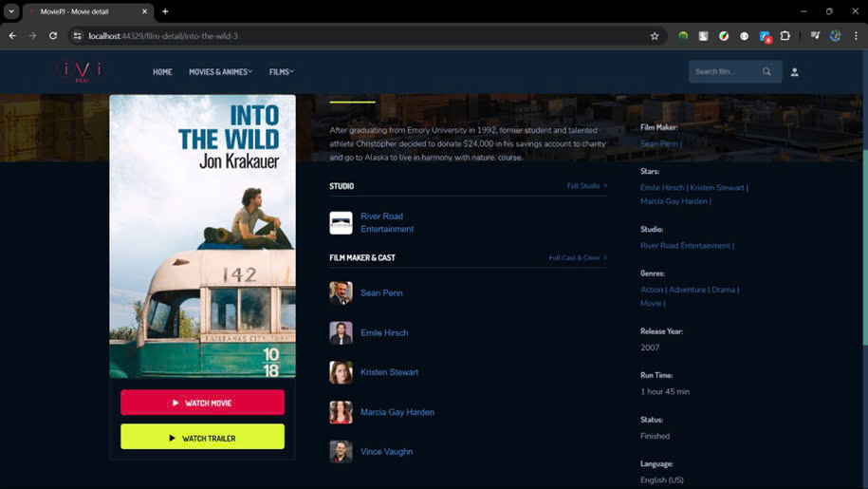The image size is (868, 489).
Task: Open the user account icon
Action: pyautogui.click(x=794, y=72)
